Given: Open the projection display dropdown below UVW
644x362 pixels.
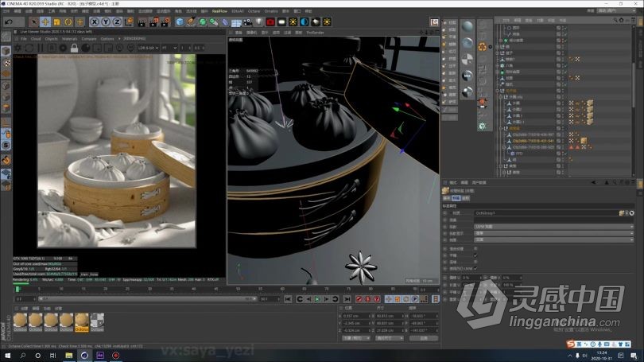Looking at the screenshot, I should click(553, 233).
